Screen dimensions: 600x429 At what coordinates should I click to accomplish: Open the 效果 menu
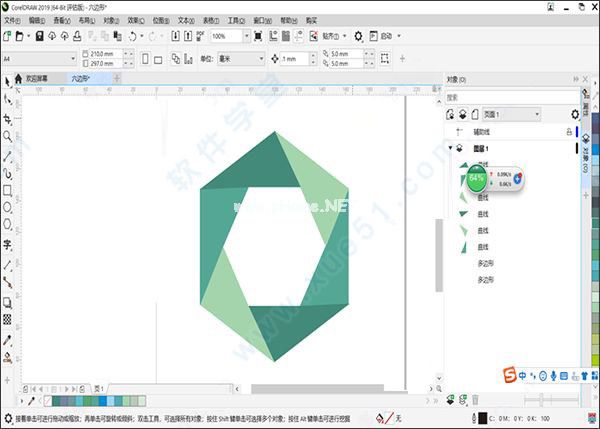click(133, 19)
